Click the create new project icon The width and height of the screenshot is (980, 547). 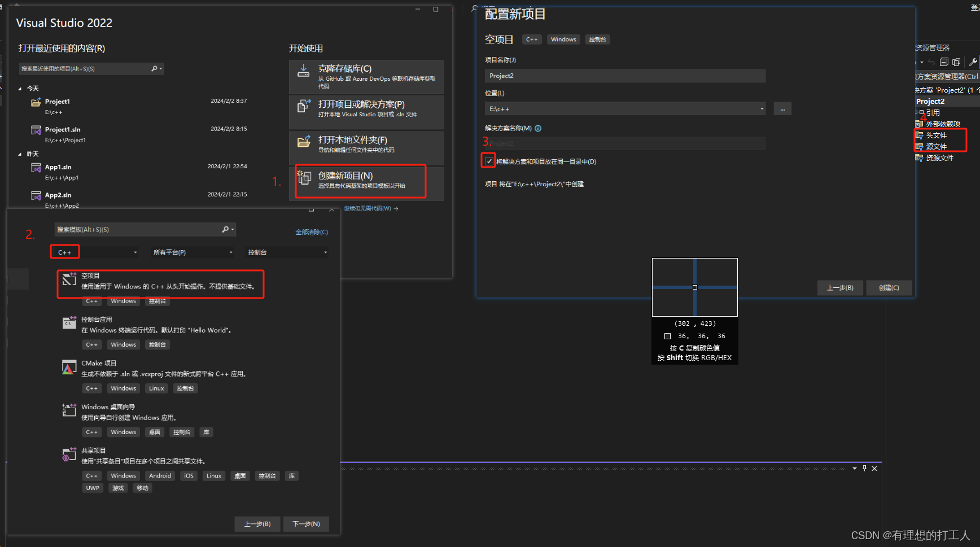304,177
